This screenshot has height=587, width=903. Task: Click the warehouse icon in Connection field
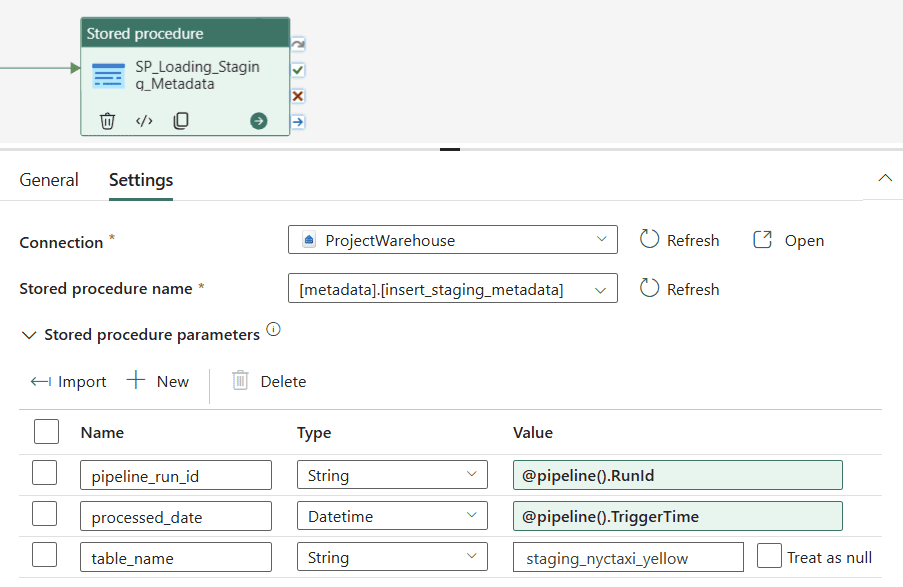pyautogui.click(x=309, y=240)
